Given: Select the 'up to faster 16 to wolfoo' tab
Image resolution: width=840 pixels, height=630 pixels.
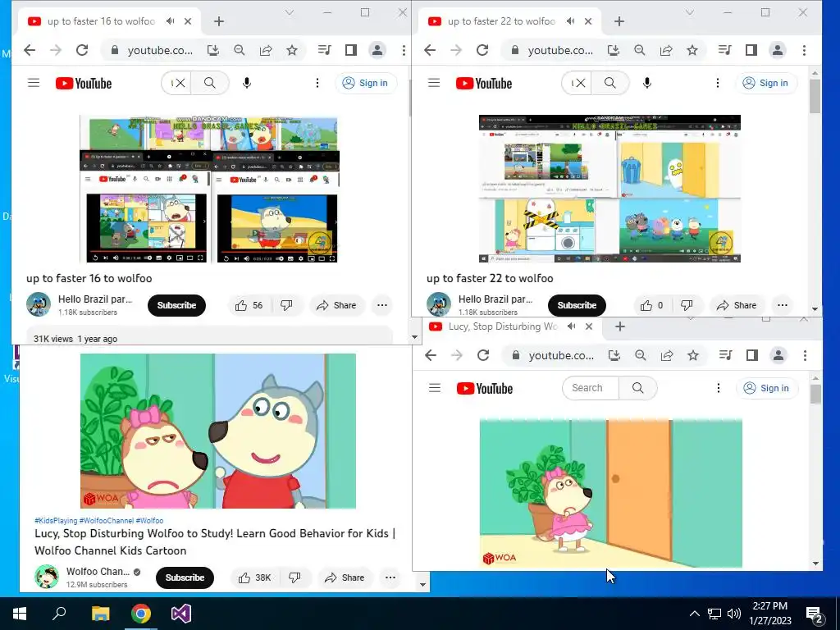Looking at the screenshot, I should (109, 21).
